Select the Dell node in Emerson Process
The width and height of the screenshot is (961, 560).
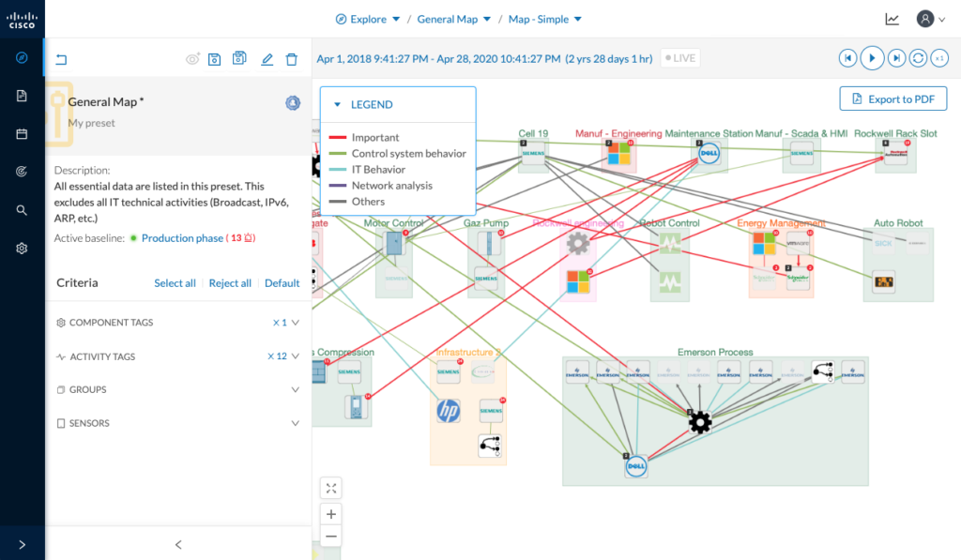(x=636, y=466)
